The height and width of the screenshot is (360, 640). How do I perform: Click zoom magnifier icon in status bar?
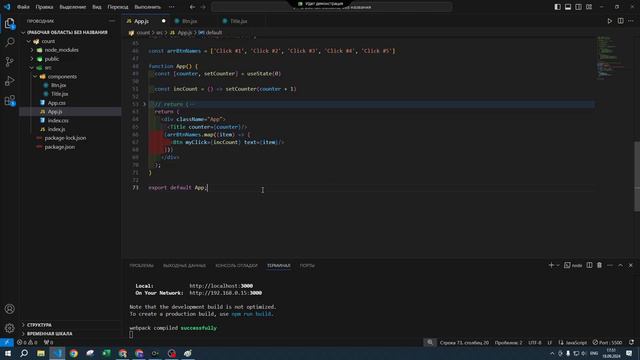(x=430, y=342)
